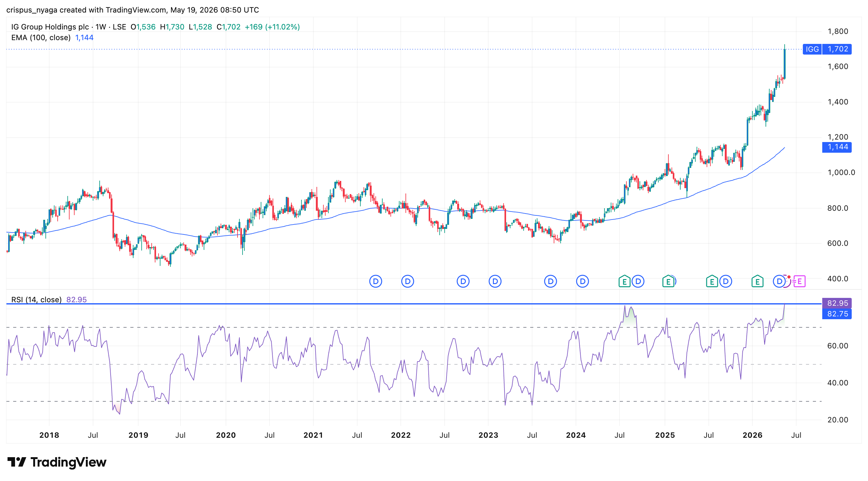Click the 82.95 RSI value label on axis
This screenshot has width=868, height=481.
tap(837, 303)
